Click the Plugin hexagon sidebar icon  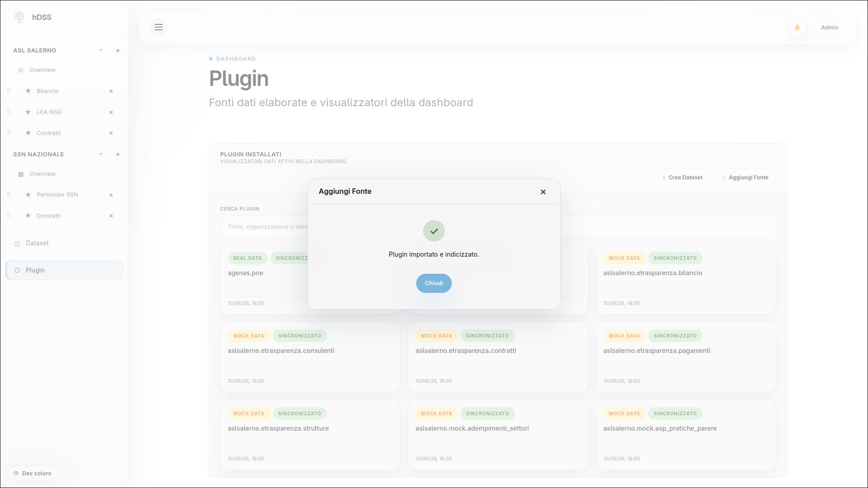click(17, 270)
